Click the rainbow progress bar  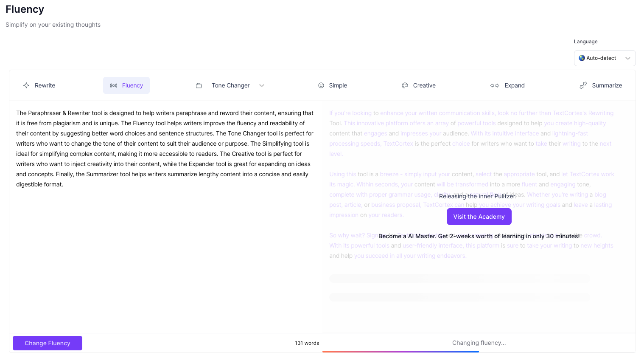[x=400, y=352]
